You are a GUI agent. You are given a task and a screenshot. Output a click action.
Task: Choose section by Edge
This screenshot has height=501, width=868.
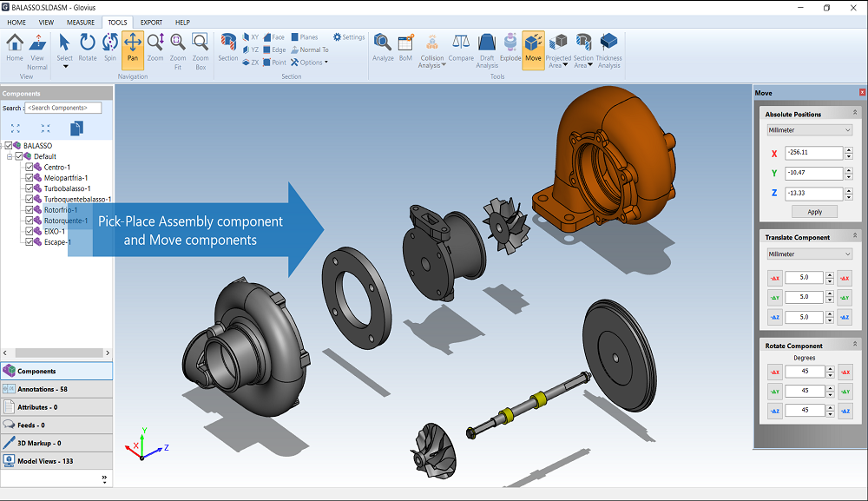[x=274, y=49]
